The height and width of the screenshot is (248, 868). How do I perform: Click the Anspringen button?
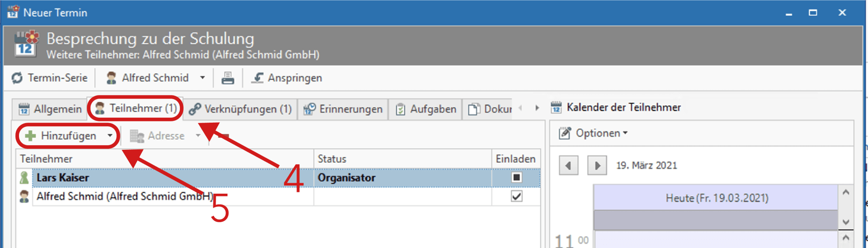pos(287,78)
